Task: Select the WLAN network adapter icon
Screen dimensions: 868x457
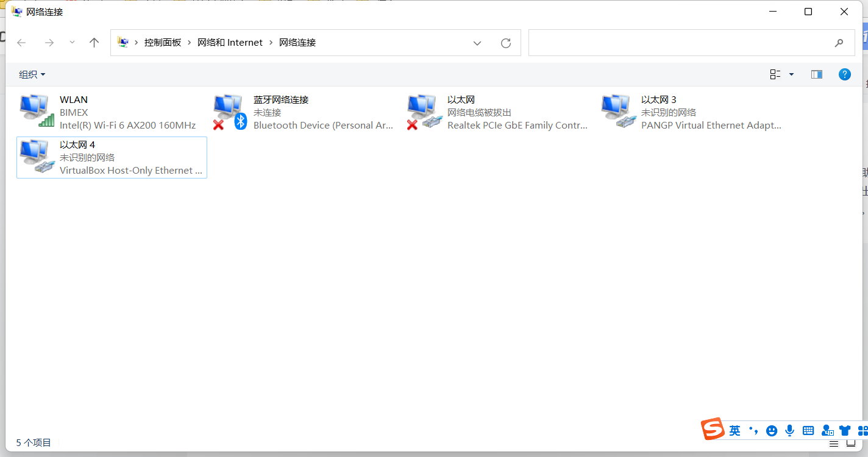Action: (x=37, y=111)
